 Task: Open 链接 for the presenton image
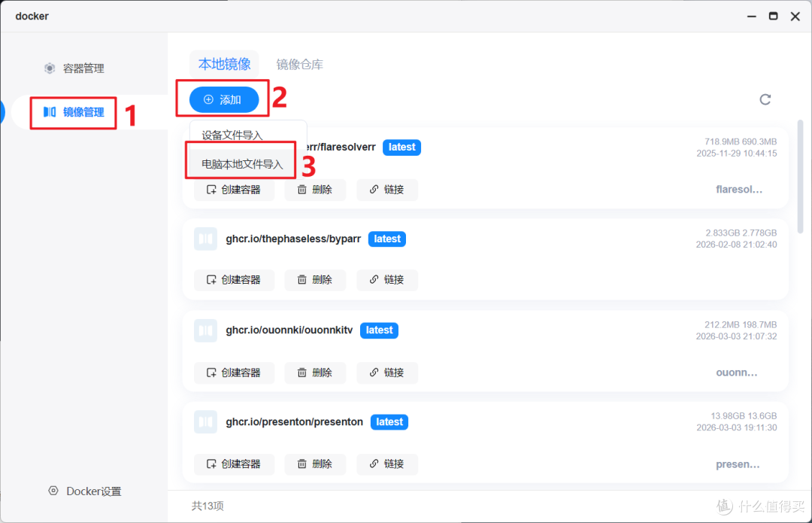[x=387, y=464]
